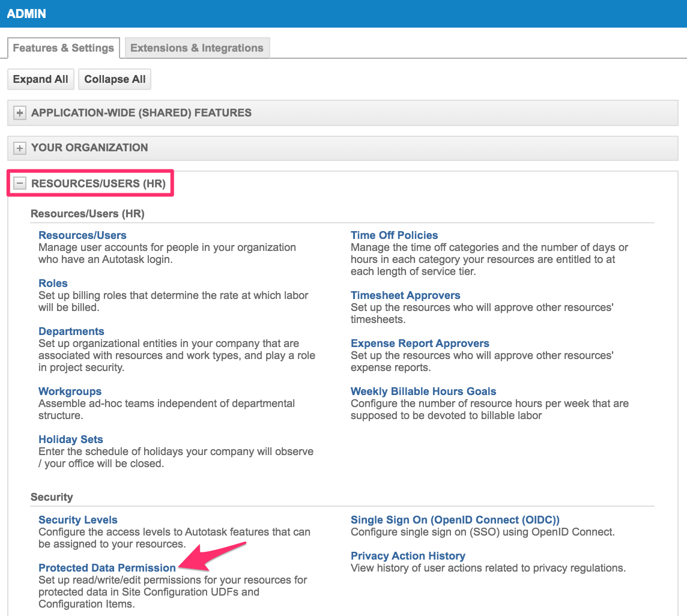This screenshot has height=616, width=687.
Task: Collapse the Resources/Users (HR) section
Action: tap(20, 184)
